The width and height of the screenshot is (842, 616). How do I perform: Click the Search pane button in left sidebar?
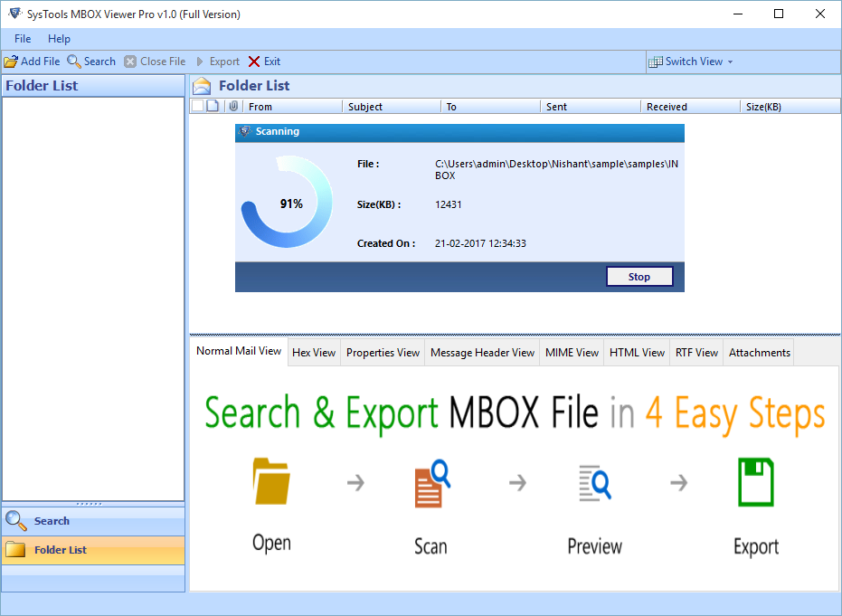(93, 521)
